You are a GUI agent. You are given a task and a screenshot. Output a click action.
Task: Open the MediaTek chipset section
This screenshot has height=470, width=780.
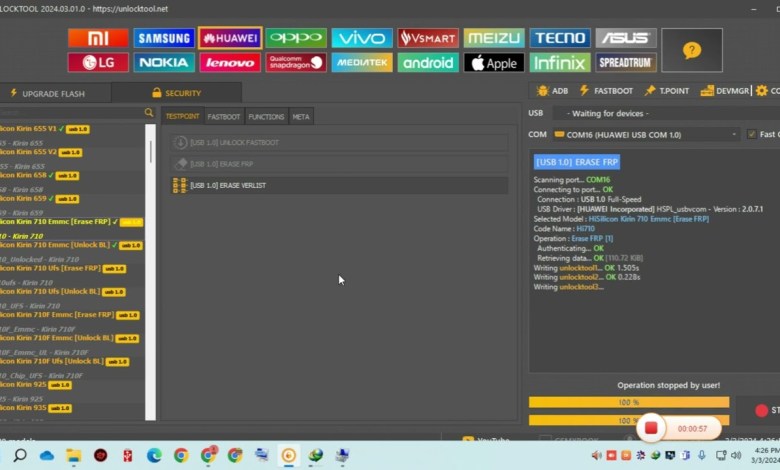362,63
